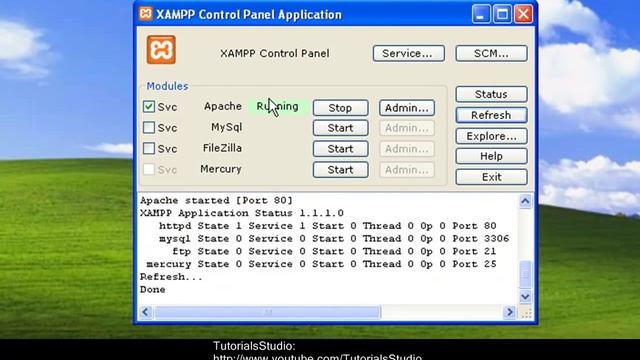Click the log vertical scrollbar thumb

pos(525,274)
